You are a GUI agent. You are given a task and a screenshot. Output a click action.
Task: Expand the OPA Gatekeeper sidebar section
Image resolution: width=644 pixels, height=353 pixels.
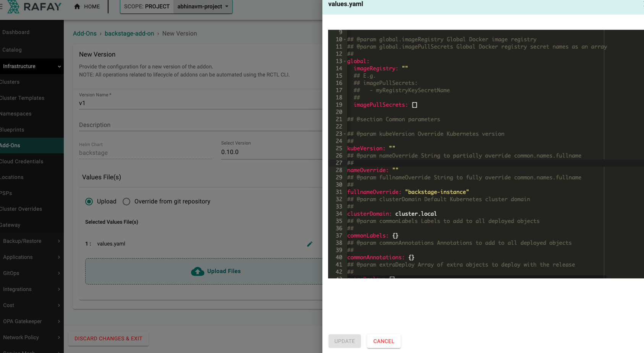59,321
